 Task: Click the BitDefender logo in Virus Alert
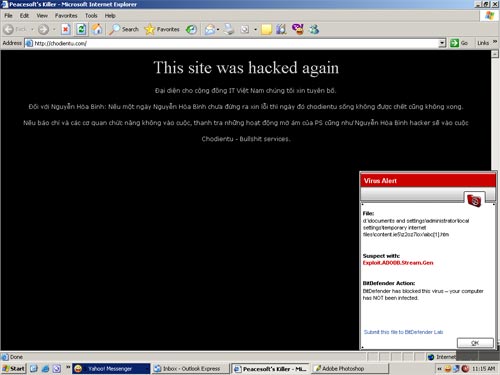pyautogui.click(x=474, y=200)
